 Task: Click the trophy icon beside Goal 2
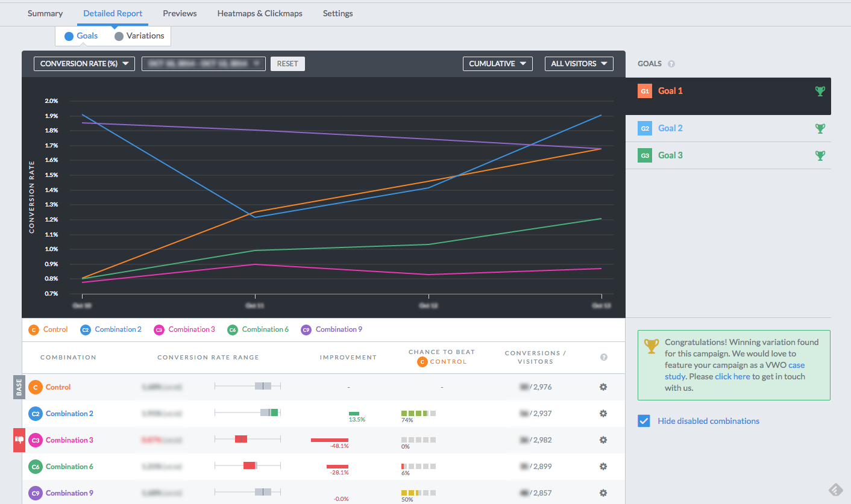click(x=820, y=128)
